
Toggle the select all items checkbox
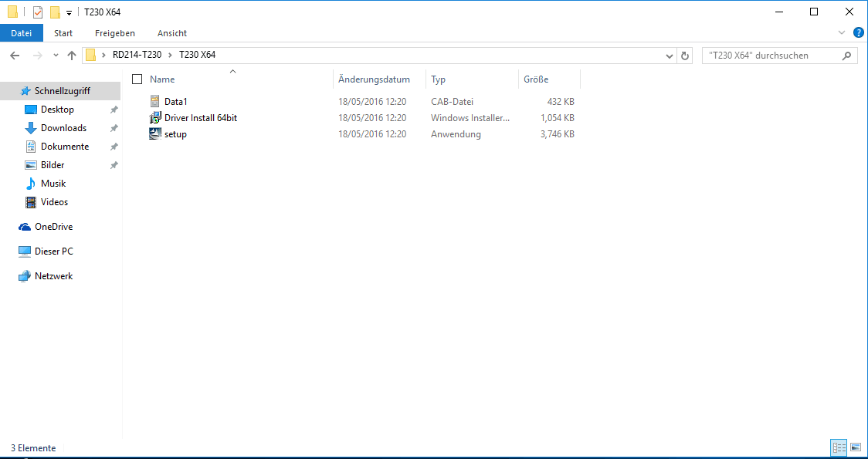coord(137,79)
